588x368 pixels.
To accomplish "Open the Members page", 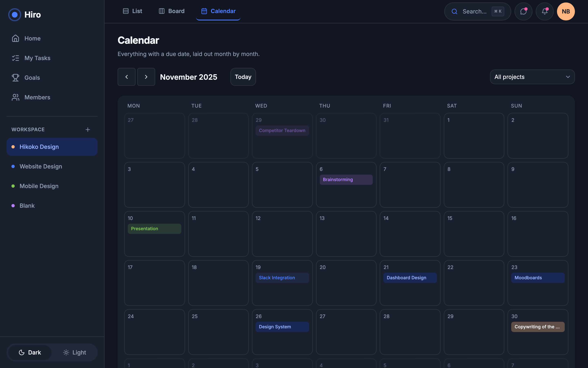I will tap(52, 97).
